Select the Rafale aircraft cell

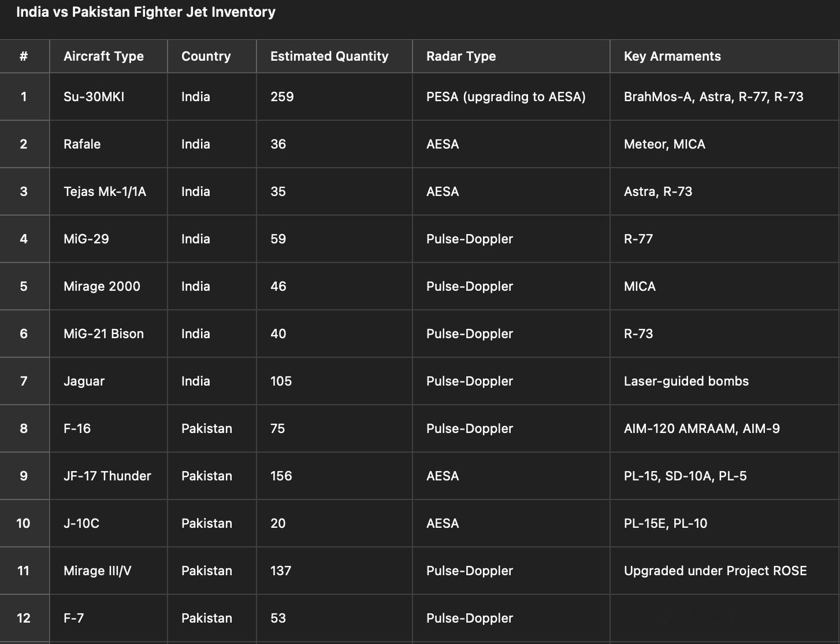pyautogui.click(x=109, y=144)
